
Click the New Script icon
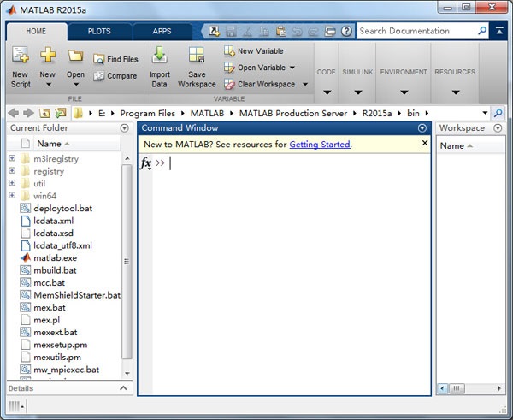(x=21, y=55)
